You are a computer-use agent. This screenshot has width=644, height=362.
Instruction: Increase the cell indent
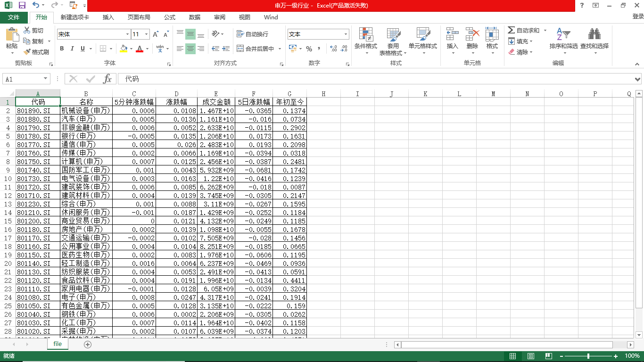[226, 49]
